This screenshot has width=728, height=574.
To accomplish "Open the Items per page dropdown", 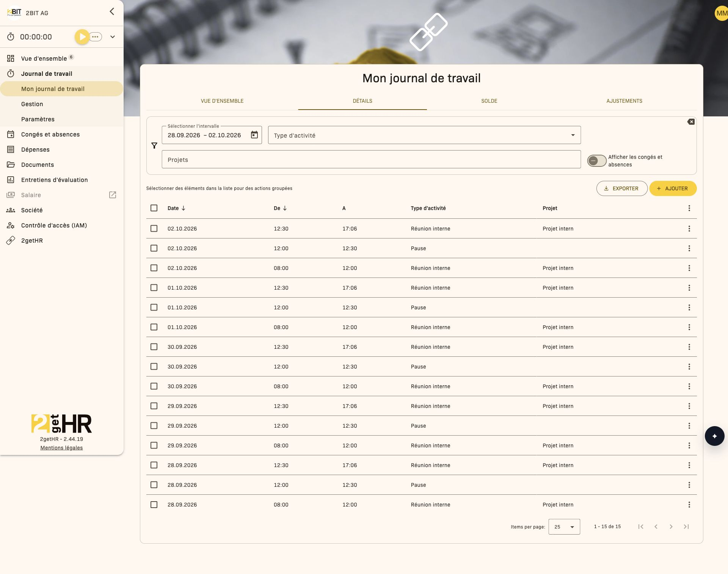I will click(x=564, y=527).
